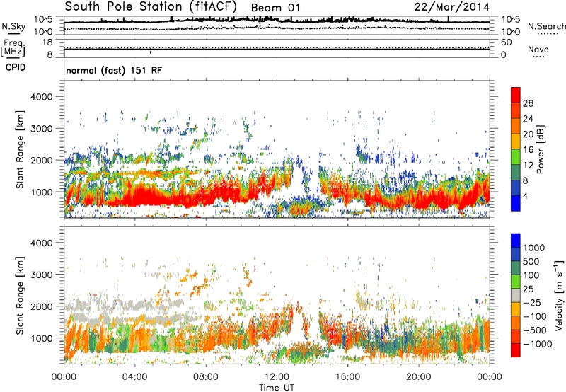Click the 04:00 time axis tick label

pyautogui.click(x=135, y=377)
